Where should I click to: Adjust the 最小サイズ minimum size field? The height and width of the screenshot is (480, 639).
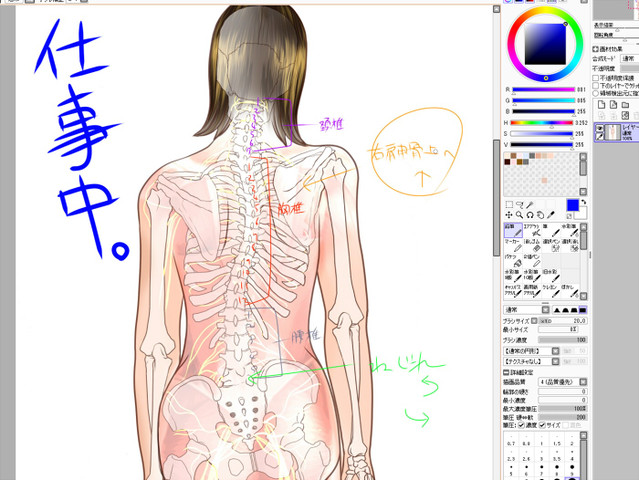558,330
